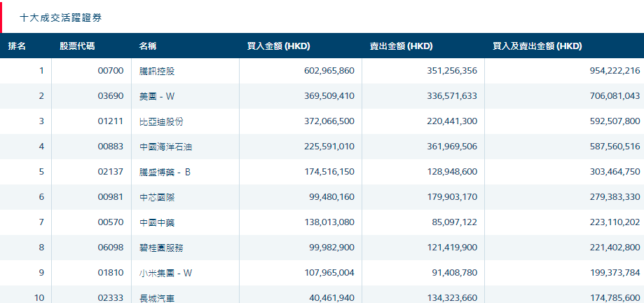Select stock code 00883
This screenshot has width=644, height=303.
[x=111, y=147]
